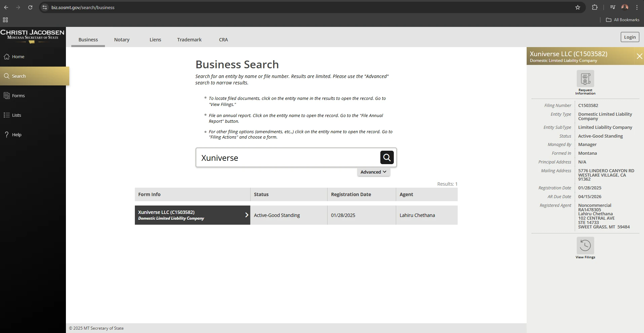This screenshot has width=644, height=333.
Task: Click the browser address bar URL
Action: [x=83, y=7]
